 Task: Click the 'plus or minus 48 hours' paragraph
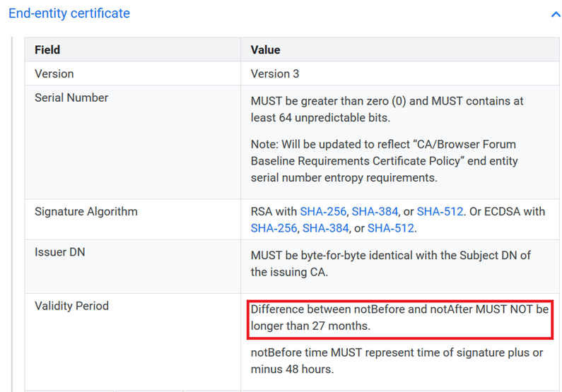coord(396,360)
